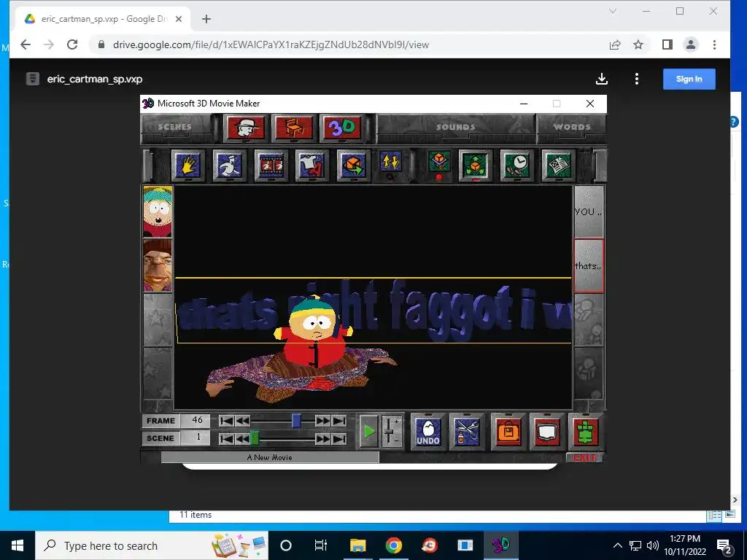Download the eric_cartman_sp.vxp file

[602, 79]
